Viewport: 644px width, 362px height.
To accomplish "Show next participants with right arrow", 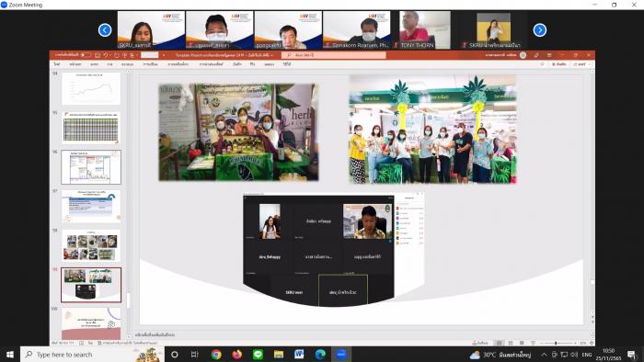I will [x=540, y=30].
